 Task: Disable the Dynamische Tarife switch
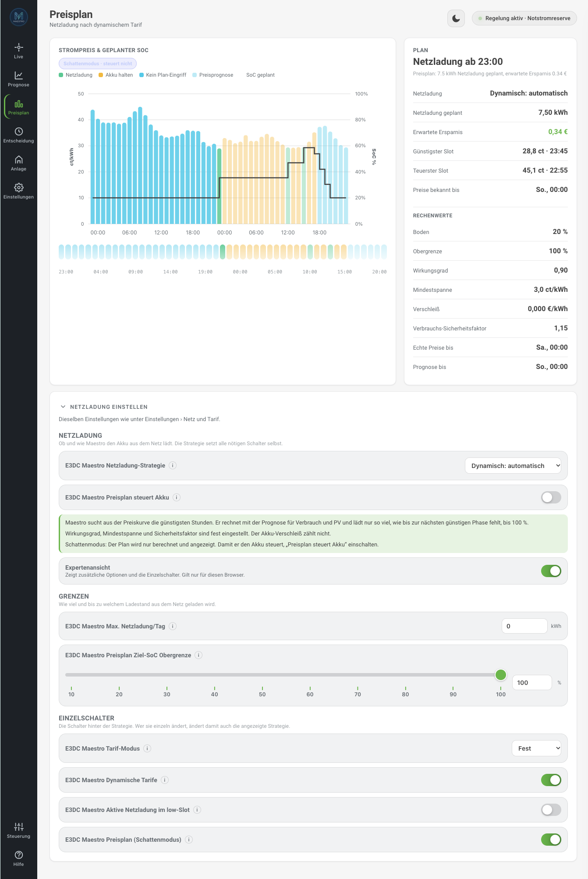[x=551, y=780]
